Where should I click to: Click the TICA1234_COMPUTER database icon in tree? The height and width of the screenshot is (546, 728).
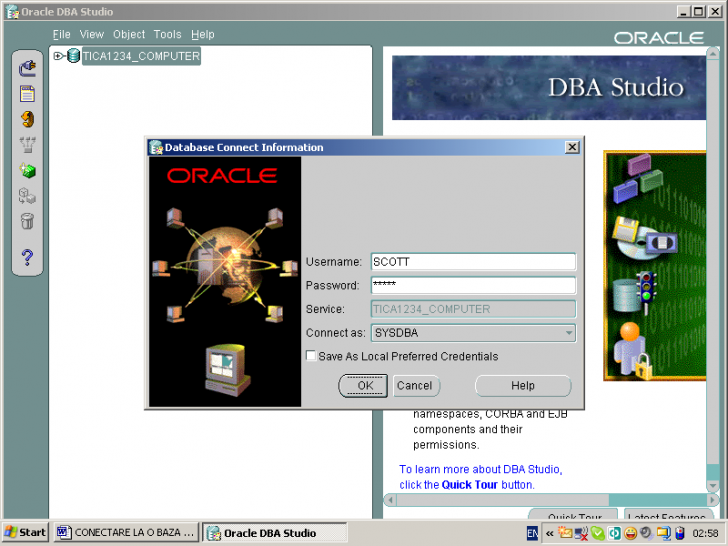[73, 56]
